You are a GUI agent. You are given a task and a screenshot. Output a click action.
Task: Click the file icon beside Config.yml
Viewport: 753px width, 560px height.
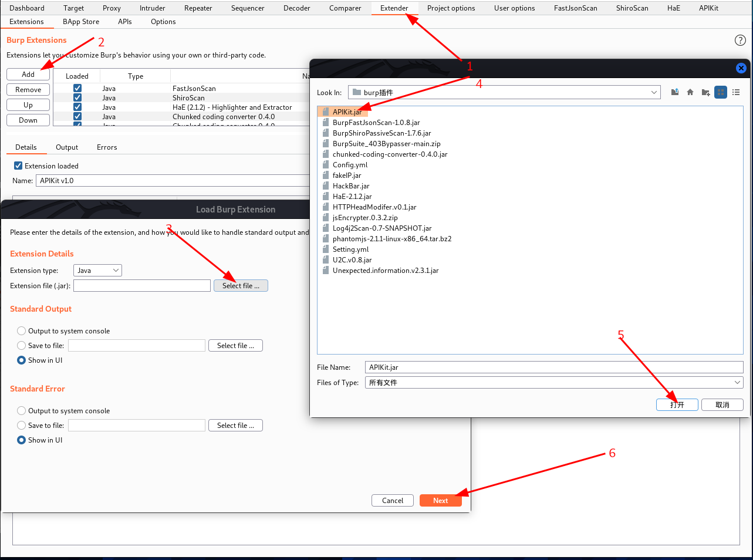[326, 165]
